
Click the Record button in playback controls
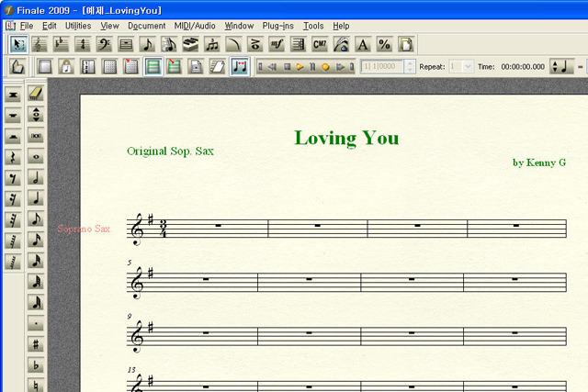click(x=325, y=67)
